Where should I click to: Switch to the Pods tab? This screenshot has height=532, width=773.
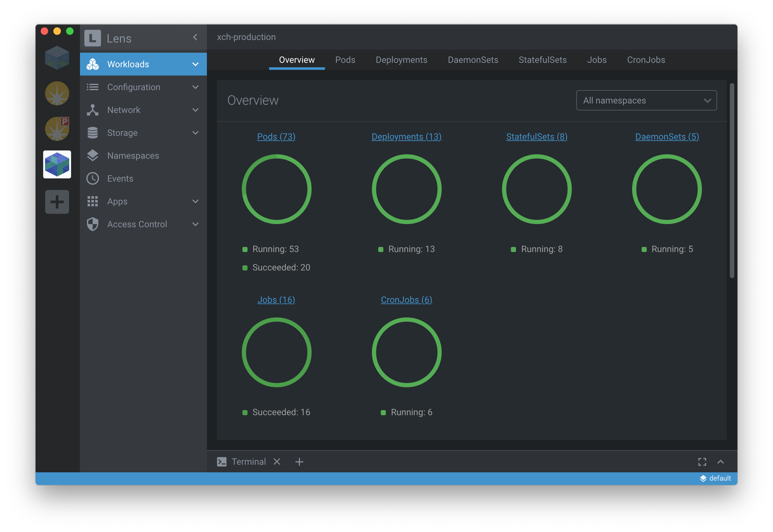[345, 60]
